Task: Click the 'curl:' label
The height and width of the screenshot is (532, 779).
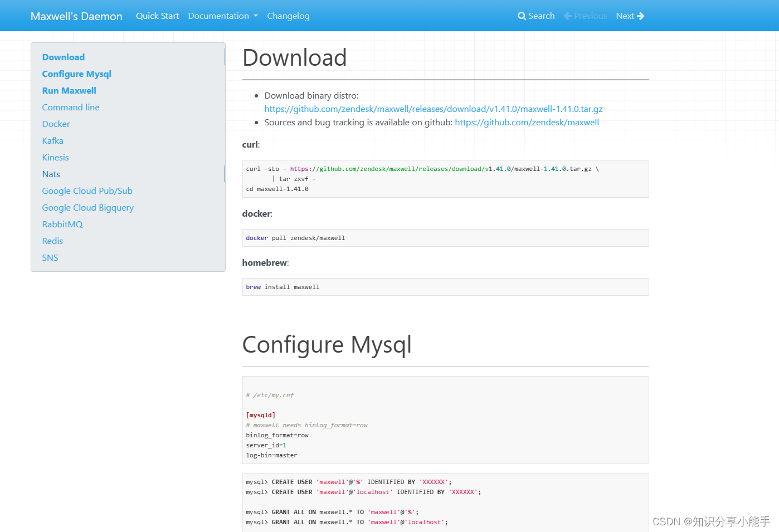Action: [251, 144]
